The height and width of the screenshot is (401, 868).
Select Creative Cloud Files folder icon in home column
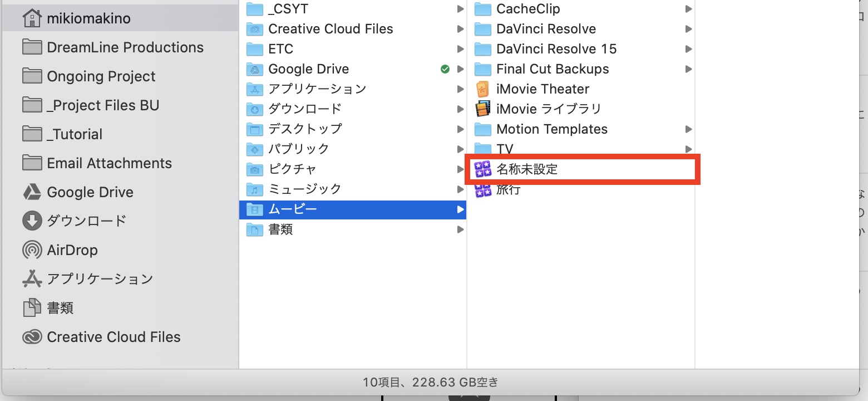[255, 29]
